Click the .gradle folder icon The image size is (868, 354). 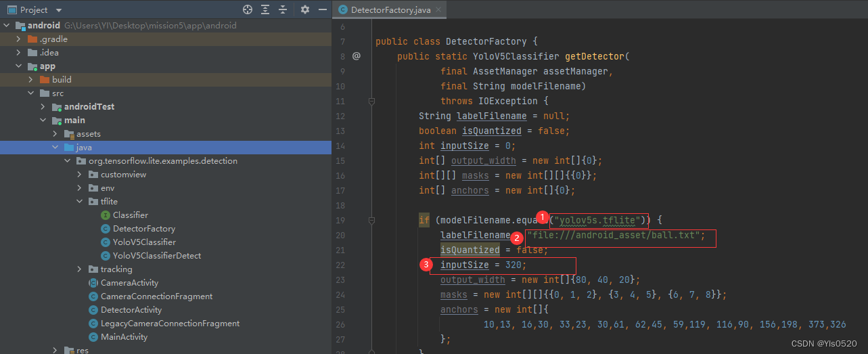click(x=32, y=39)
